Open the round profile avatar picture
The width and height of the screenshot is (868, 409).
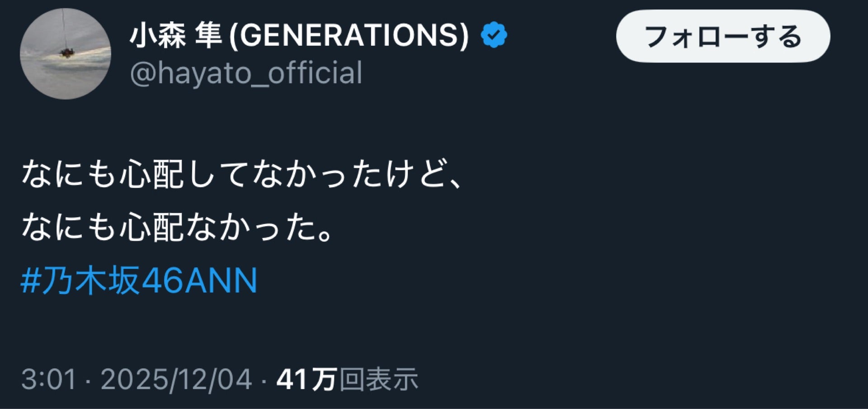pyautogui.click(x=65, y=54)
